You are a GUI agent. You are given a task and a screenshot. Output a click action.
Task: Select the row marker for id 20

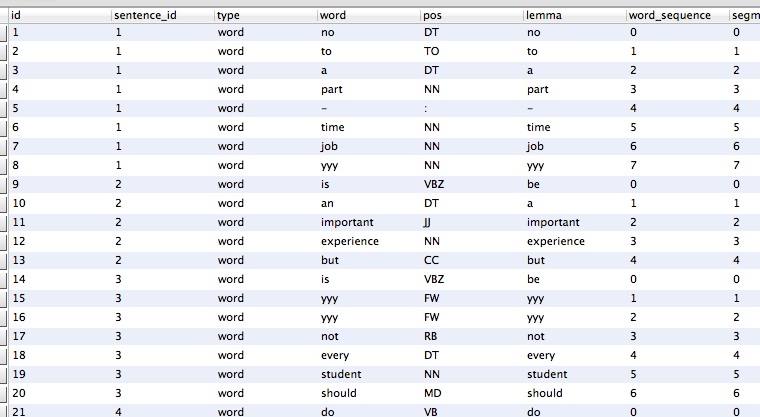point(3,393)
